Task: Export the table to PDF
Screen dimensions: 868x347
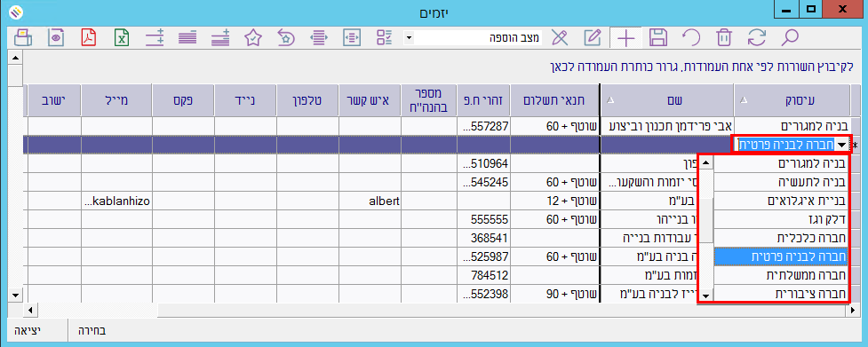Action: [x=89, y=37]
